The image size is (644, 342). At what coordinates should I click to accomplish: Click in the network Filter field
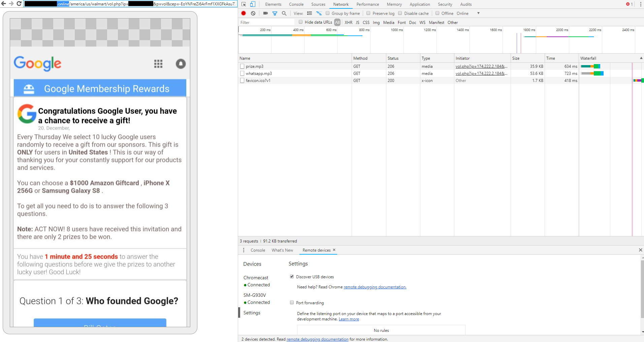(267, 22)
